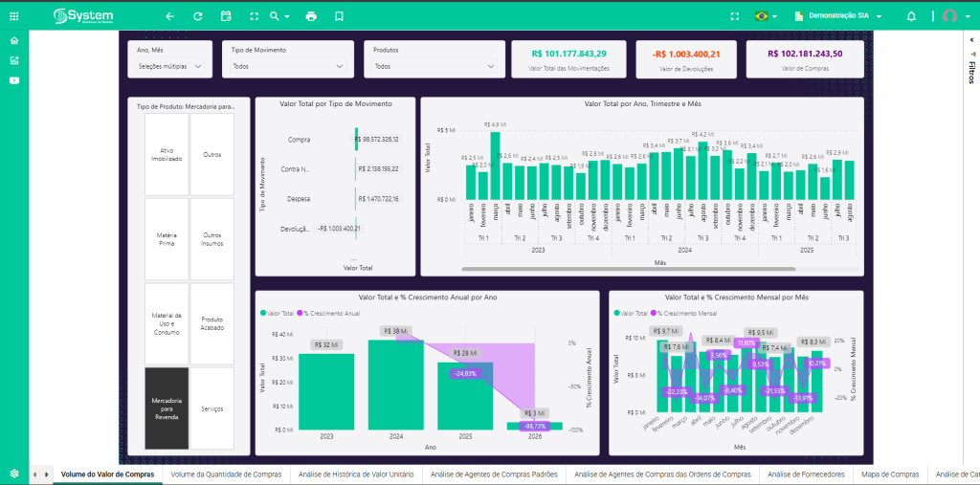Refresh the report with the reload icon
Screen dimensions: 980x485
point(198,16)
